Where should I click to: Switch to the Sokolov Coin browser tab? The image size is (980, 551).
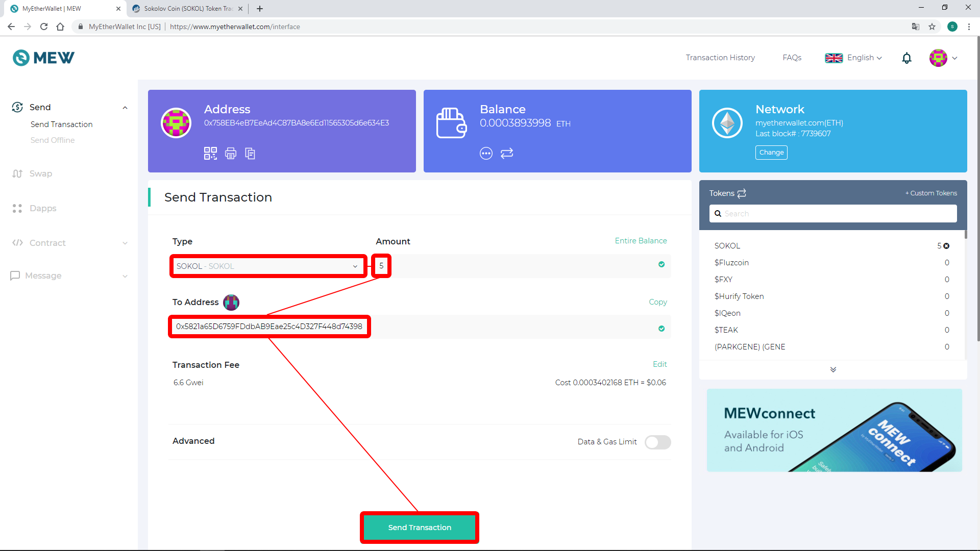coord(188,9)
